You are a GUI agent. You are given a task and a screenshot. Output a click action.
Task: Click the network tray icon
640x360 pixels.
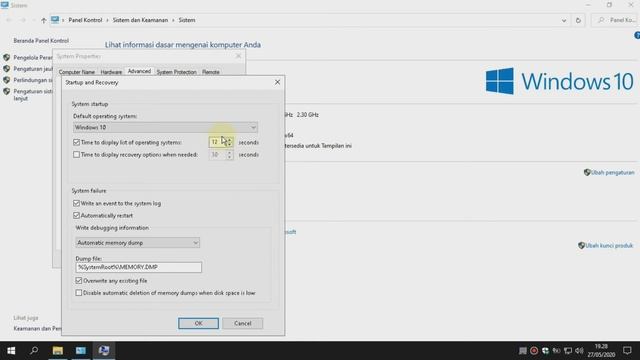[x=568, y=351]
